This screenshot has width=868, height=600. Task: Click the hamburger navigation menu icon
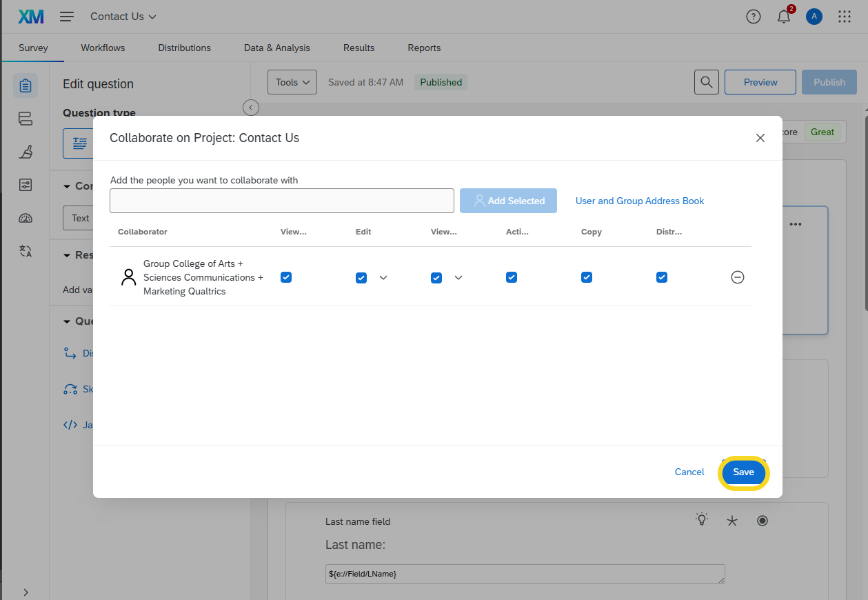[x=67, y=17]
